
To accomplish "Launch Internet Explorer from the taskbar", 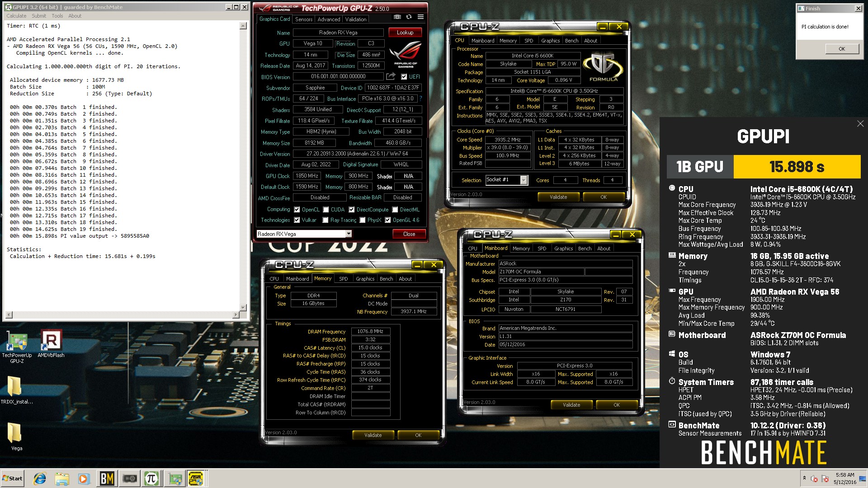I will pyautogui.click(x=40, y=479).
